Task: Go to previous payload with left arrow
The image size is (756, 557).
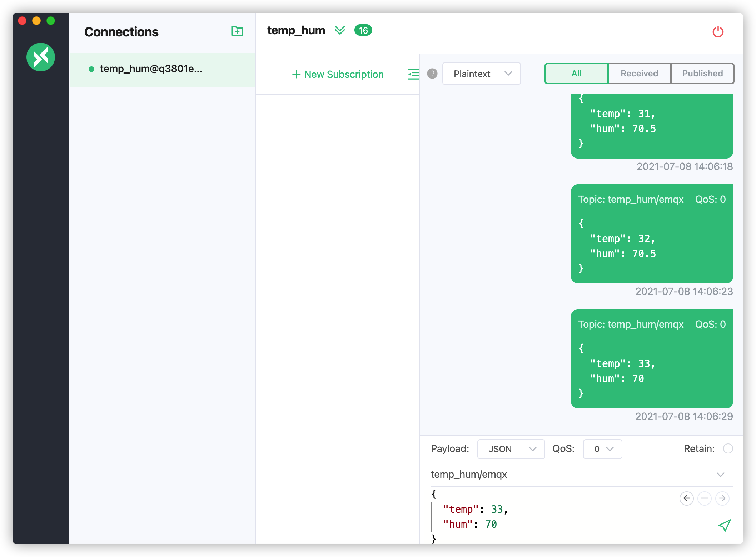Action: pyautogui.click(x=686, y=498)
